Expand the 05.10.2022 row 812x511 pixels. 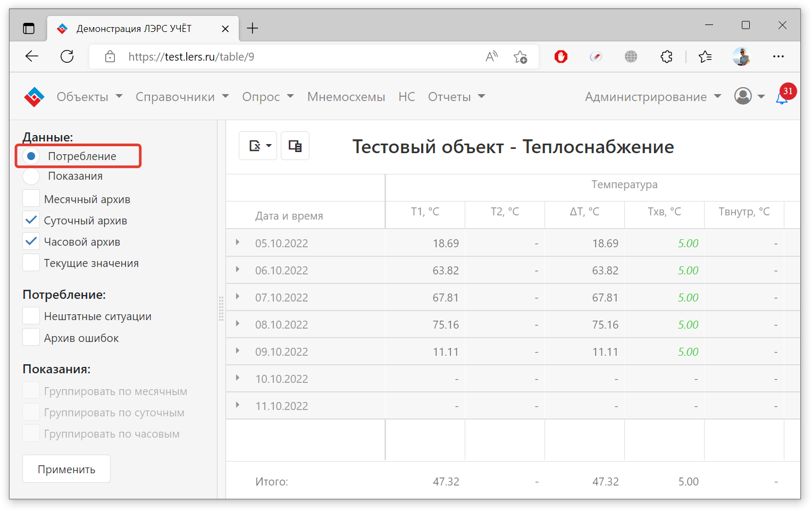238,242
